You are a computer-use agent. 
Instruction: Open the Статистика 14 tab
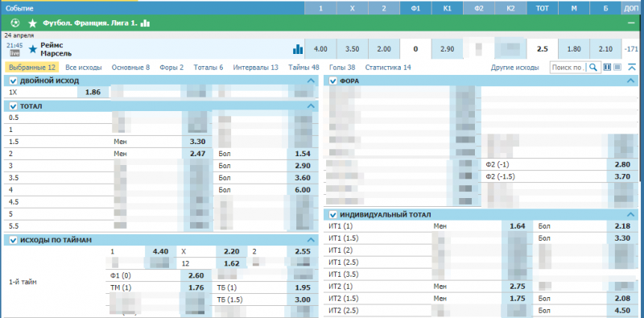click(x=388, y=68)
